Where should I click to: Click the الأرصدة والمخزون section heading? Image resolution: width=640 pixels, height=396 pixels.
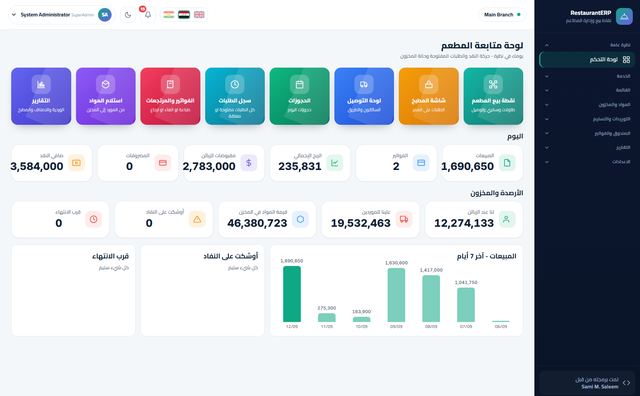(496, 193)
